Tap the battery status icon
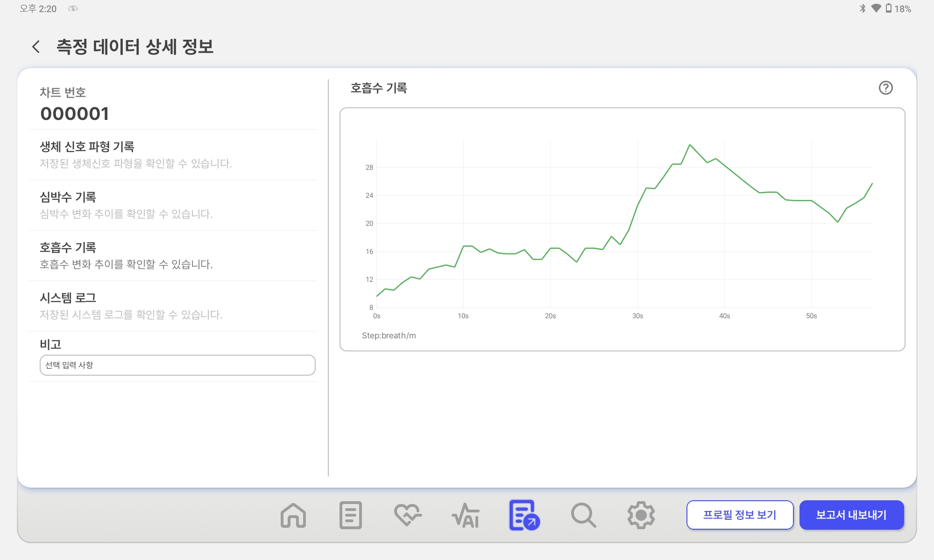 point(889,8)
